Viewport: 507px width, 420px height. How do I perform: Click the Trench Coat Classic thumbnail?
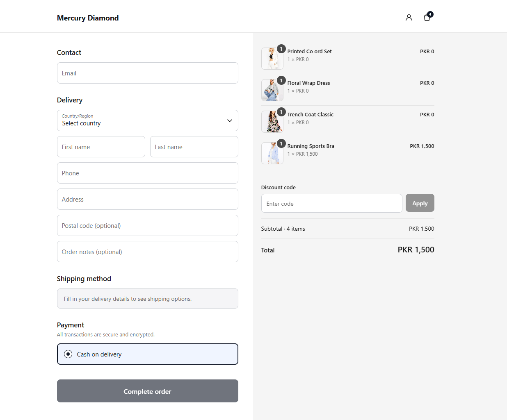272,122
